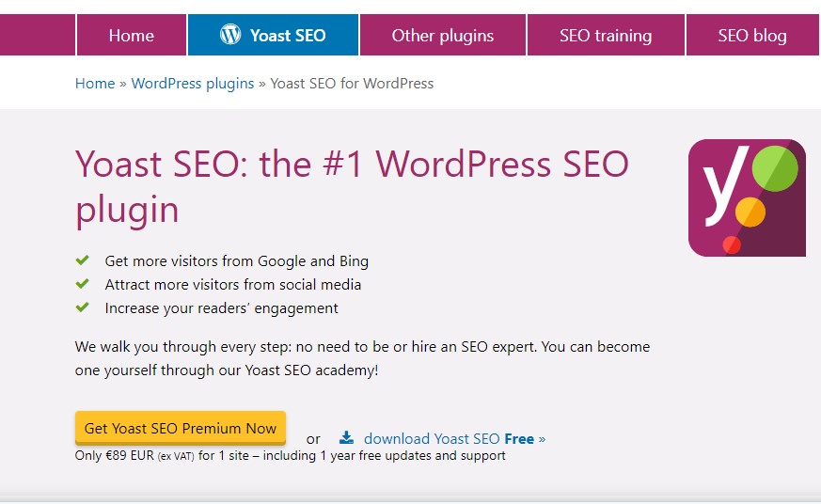Go to the SEO training menu item

pyautogui.click(x=606, y=36)
